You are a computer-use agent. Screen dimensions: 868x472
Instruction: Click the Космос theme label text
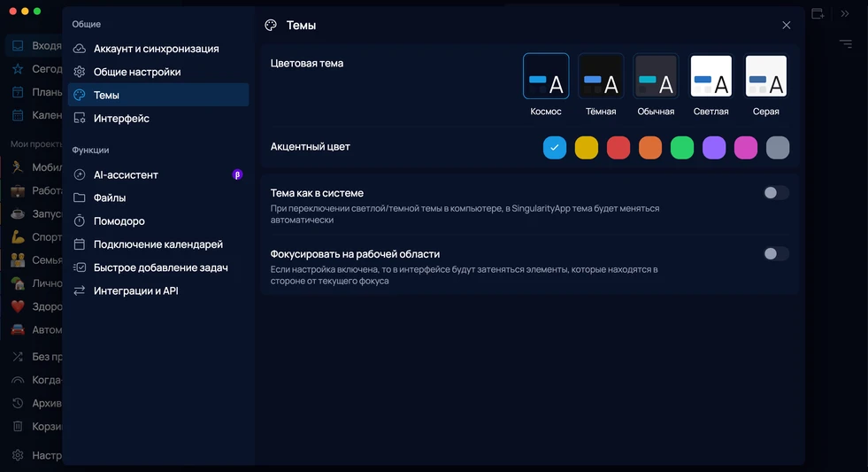click(546, 112)
